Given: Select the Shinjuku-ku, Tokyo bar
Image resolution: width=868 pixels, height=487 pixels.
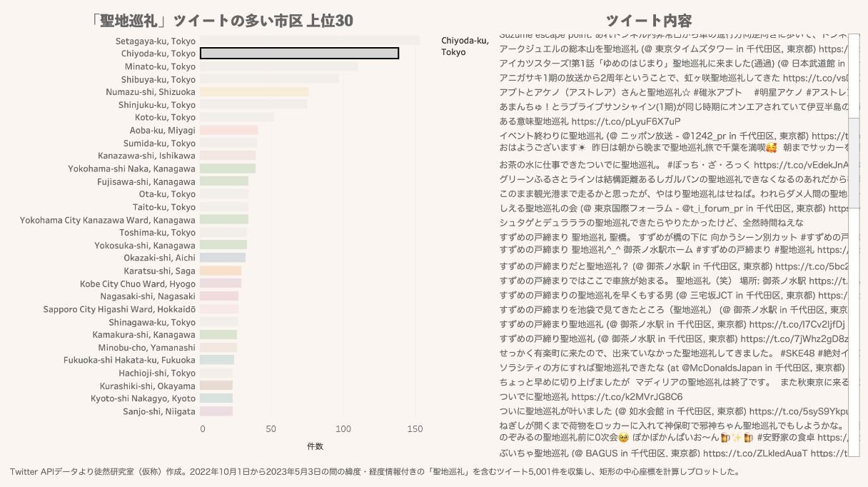Looking at the screenshot, I should [x=253, y=105].
